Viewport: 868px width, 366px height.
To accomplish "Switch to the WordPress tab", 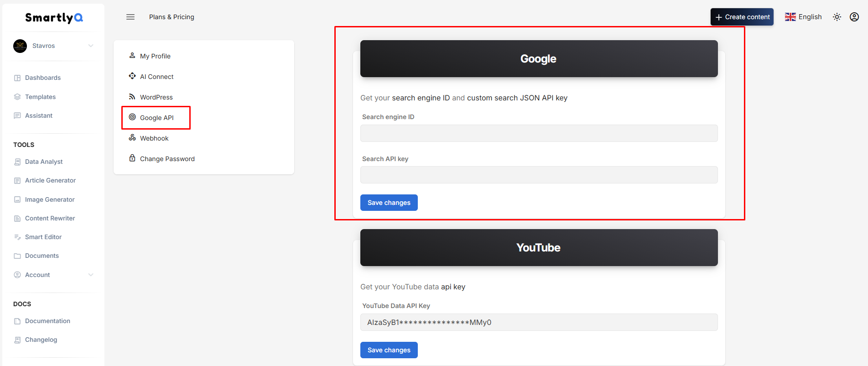I will [x=156, y=97].
